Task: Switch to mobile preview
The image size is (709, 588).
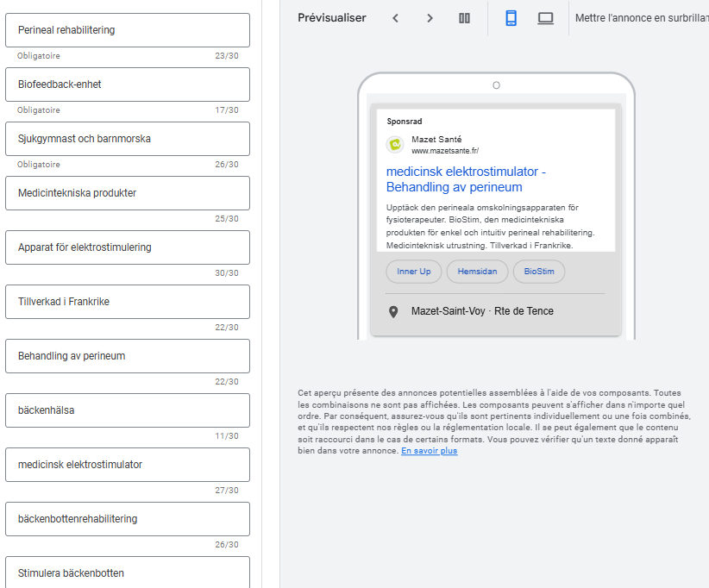Action: pyautogui.click(x=511, y=18)
